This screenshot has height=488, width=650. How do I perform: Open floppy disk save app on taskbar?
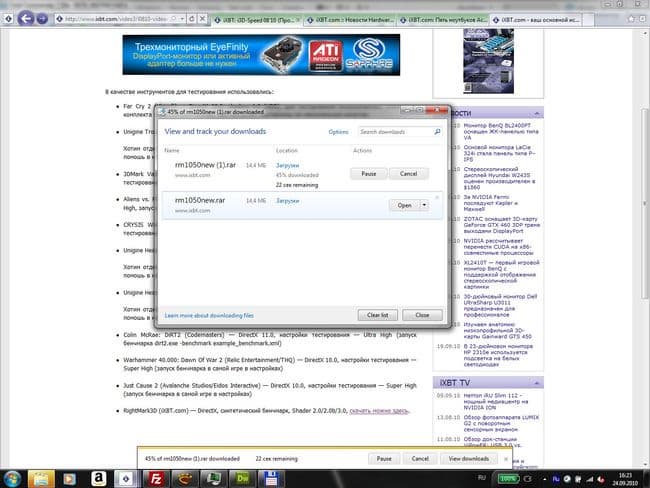tap(272, 479)
